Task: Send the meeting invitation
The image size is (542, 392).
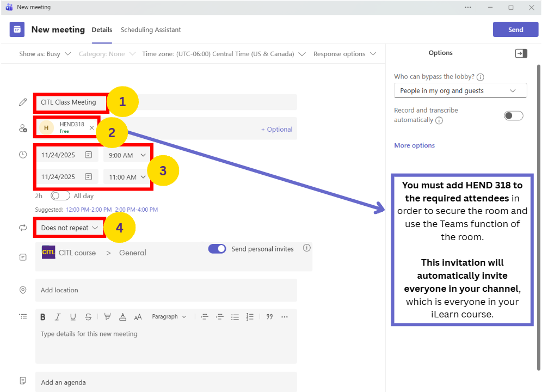Action: point(515,30)
